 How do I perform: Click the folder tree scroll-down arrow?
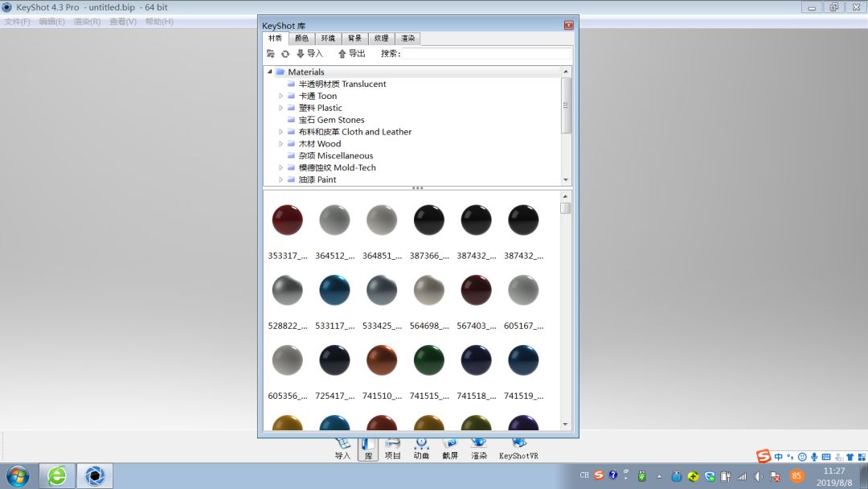click(566, 179)
